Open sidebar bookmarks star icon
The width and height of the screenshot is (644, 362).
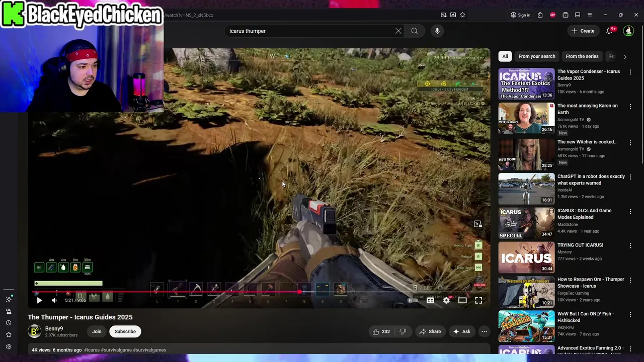pyautogui.click(x=9, y=335)
